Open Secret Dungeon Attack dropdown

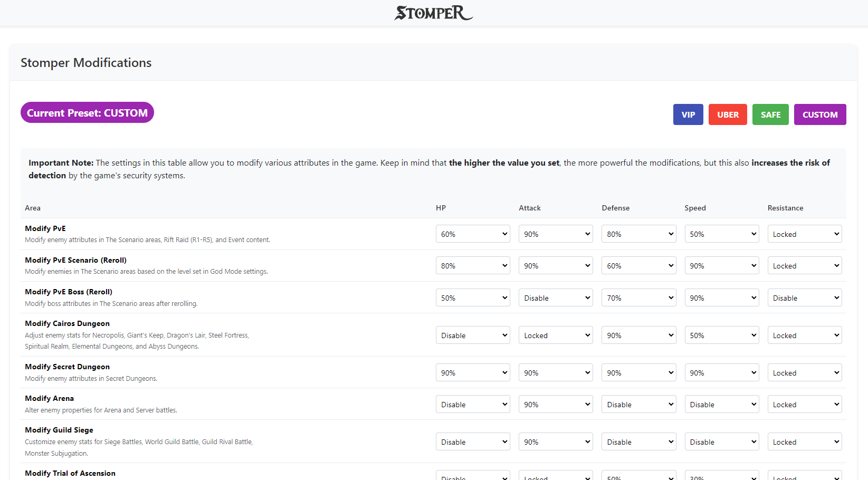point(556,372)
